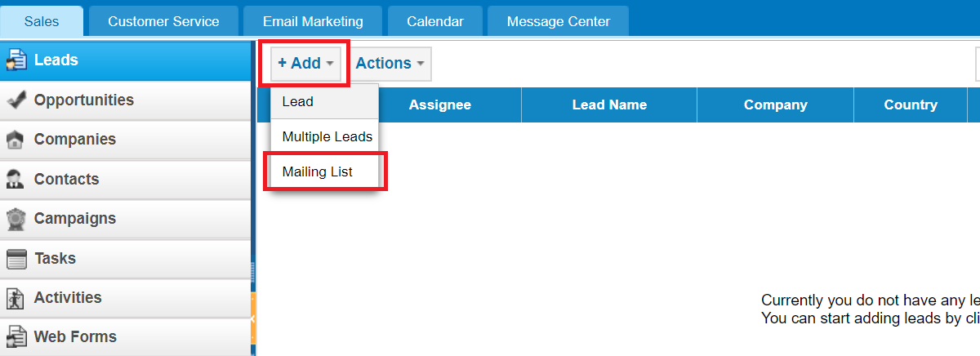Screen dimensions: 980x356
Task: Click the Opportunities checkmark icon
Action: 16,100
